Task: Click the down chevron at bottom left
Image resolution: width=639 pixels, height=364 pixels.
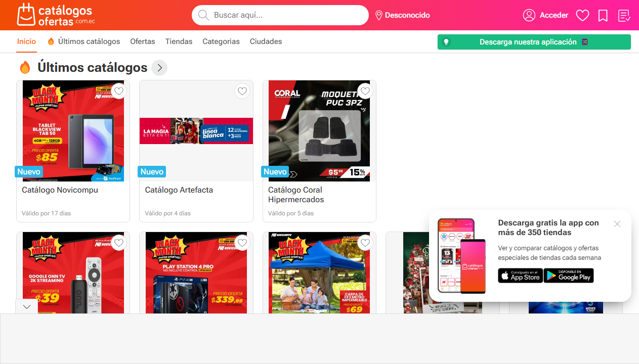Action: click(26, 306)
